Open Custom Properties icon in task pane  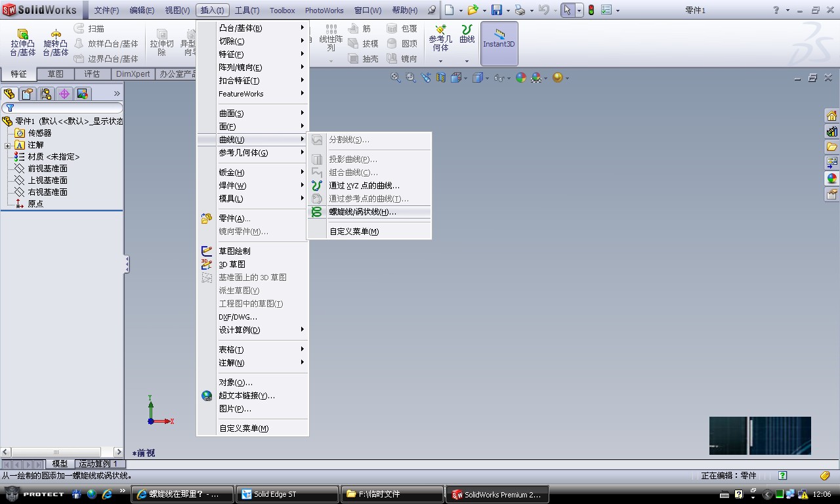coord(831,194)
